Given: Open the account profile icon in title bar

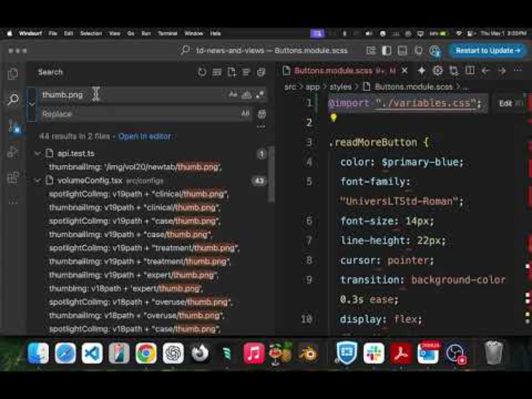Looking at the screenshot, I should (435, 51).
